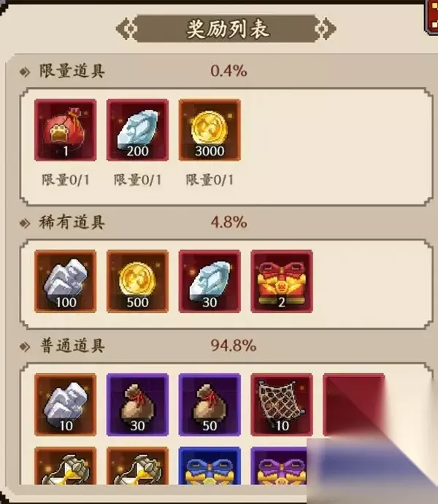Select the 3000 gold coin reward
Screen dimensions: 438x504
210,130
